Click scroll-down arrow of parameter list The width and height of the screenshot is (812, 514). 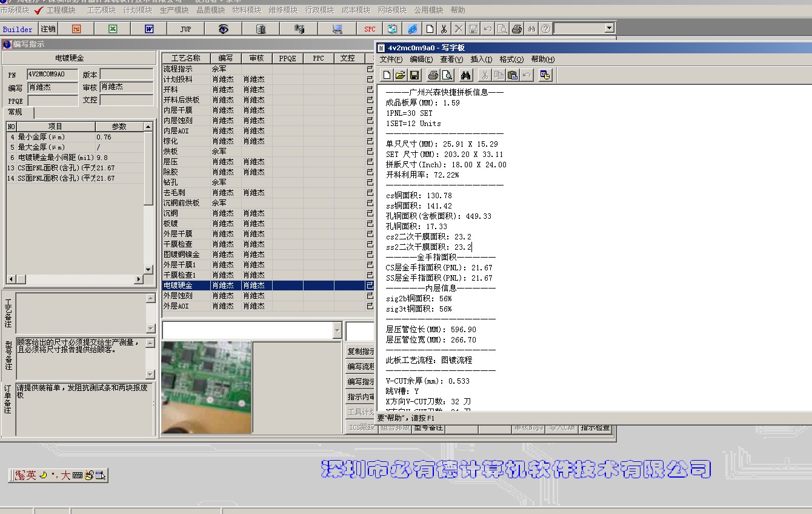pyautogui.click(x=148, y=270)
